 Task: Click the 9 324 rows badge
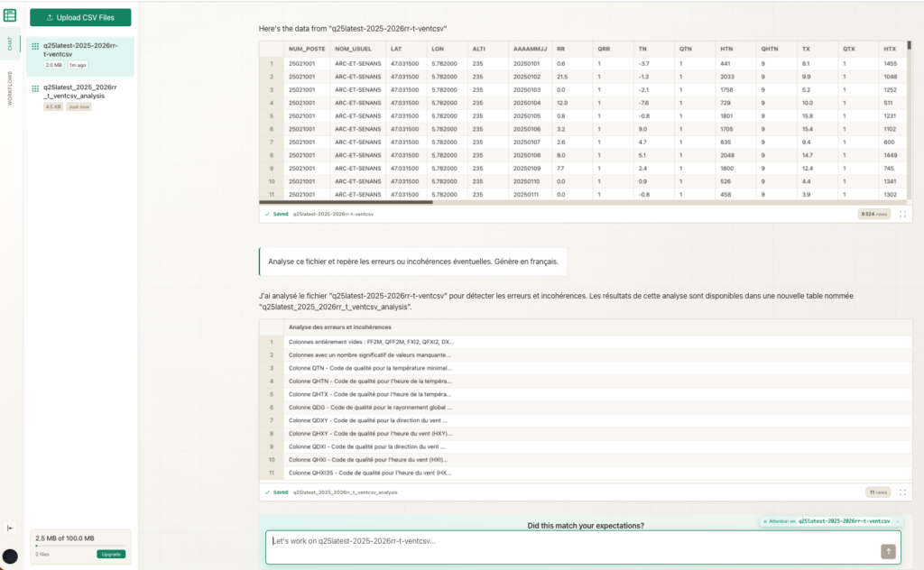(x=874, y=215)
